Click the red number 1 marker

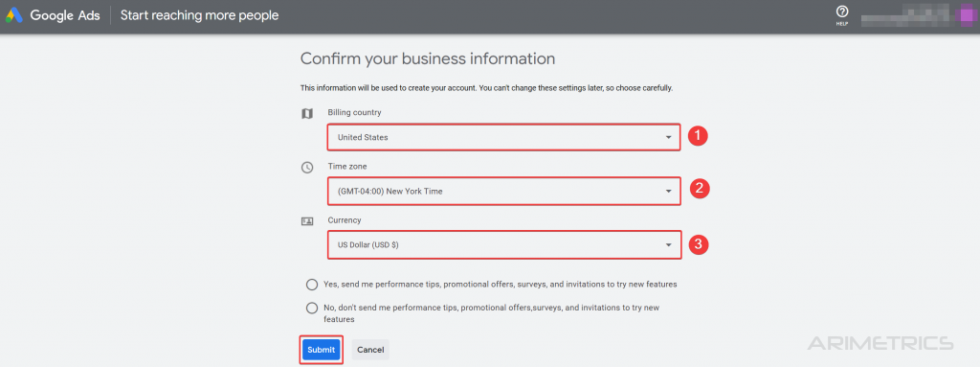click(x=698, y=136)
